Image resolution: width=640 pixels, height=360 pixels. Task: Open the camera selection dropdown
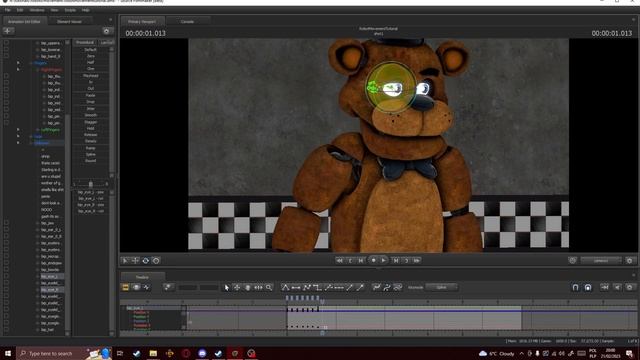(x=601, y=260)
